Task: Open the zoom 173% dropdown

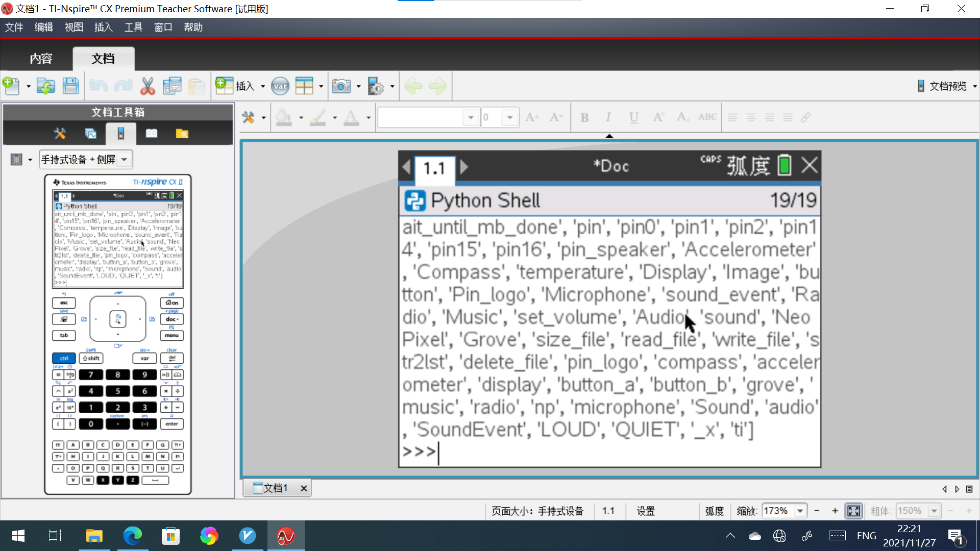Action: 800,511
